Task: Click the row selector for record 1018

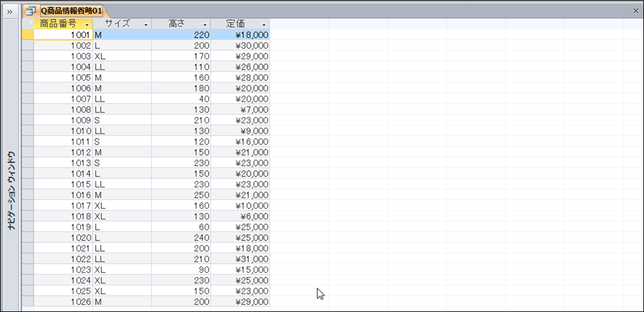Action: point(27,216)
